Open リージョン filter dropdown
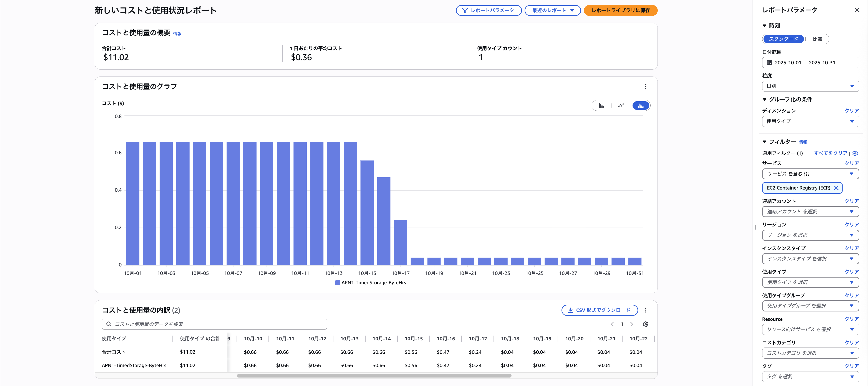 [x=810, y=235]
